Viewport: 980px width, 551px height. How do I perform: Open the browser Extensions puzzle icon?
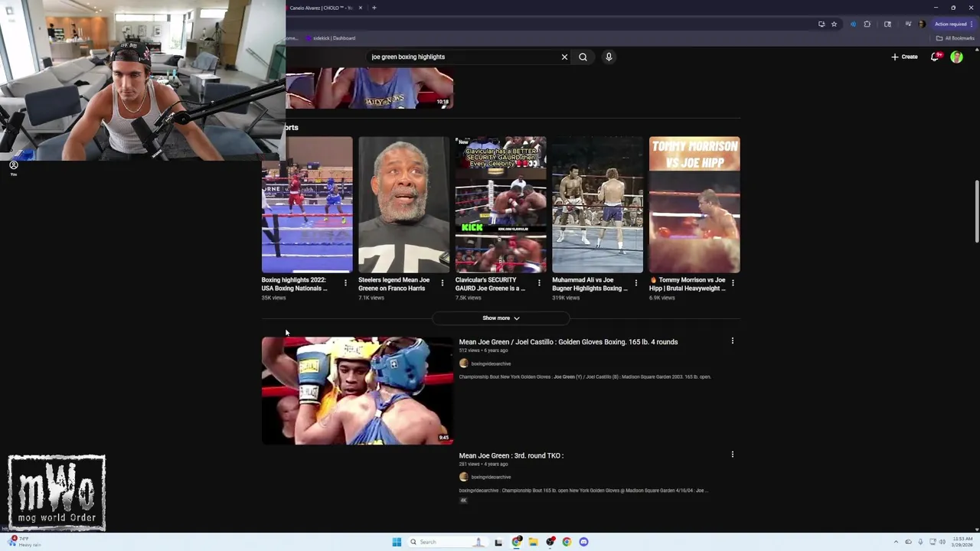(x=867, y=24)
